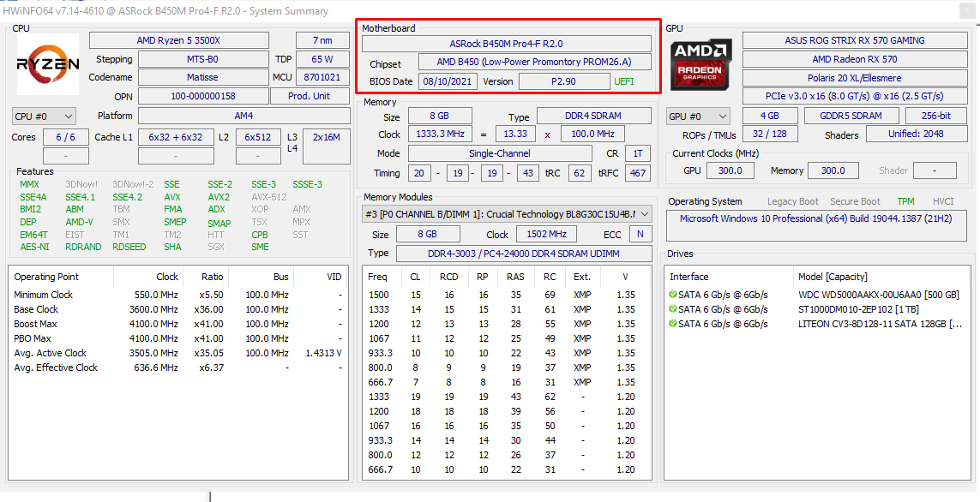Click the 1.4313 V VID value

click(x=323, y=353)
